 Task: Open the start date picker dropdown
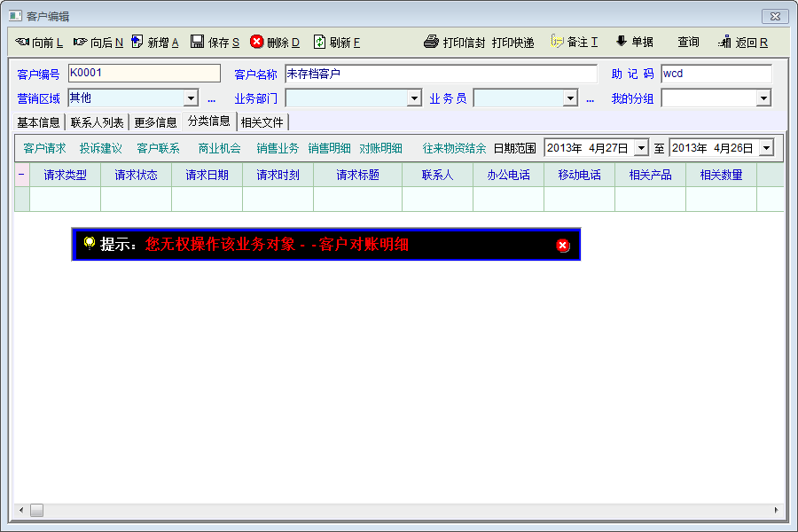click(x=641, y=148)
